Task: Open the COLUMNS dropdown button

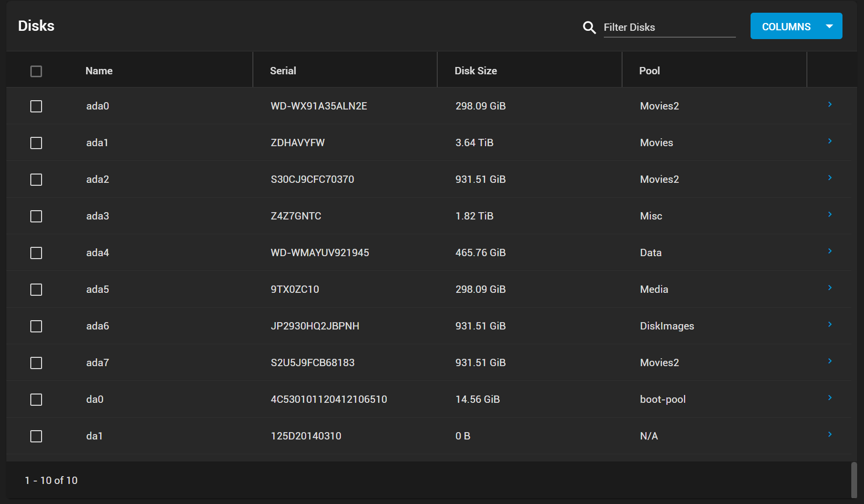Action: (x=796, y=26)
